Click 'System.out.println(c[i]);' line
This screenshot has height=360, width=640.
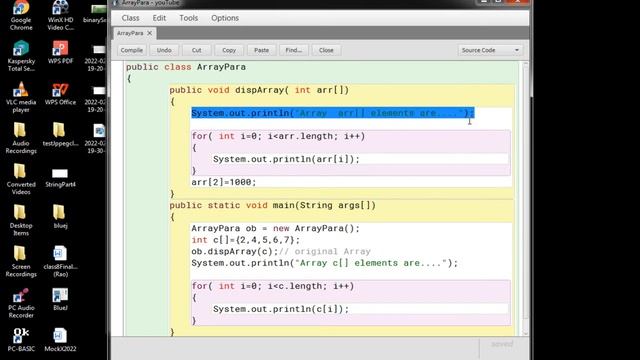click(x=281, y=309)
